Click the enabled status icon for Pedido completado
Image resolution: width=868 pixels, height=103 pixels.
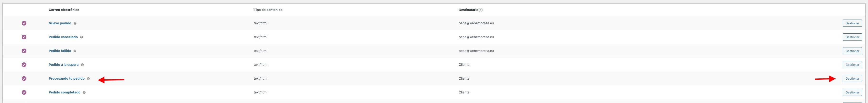[24, 93]
